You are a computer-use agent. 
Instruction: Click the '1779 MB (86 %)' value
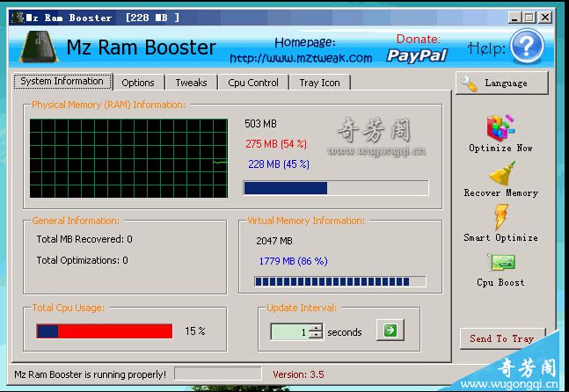click(293, 261)
